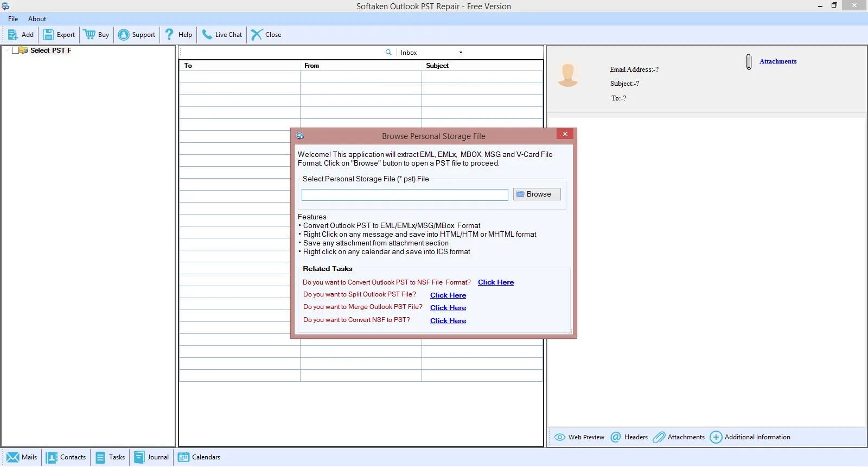Click the search magnifier icon

388,53
